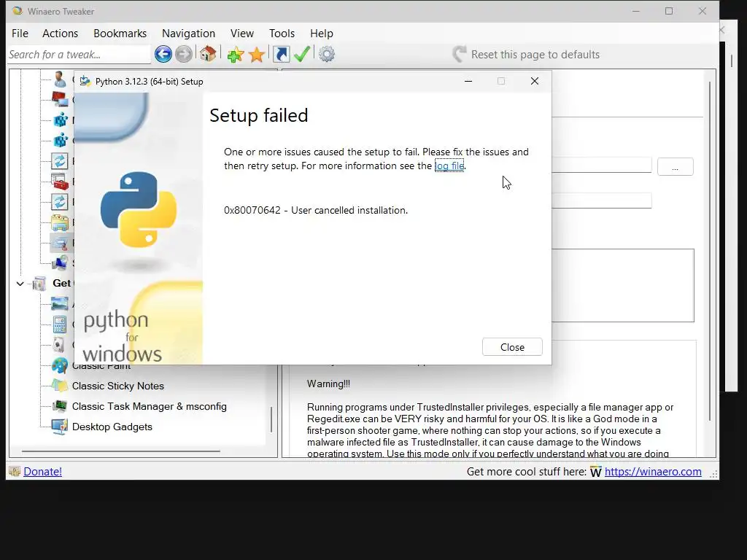Click the Warning!!! text
Image resolution: width=747 pixels, height=560 pixels.
coord(328,384)
